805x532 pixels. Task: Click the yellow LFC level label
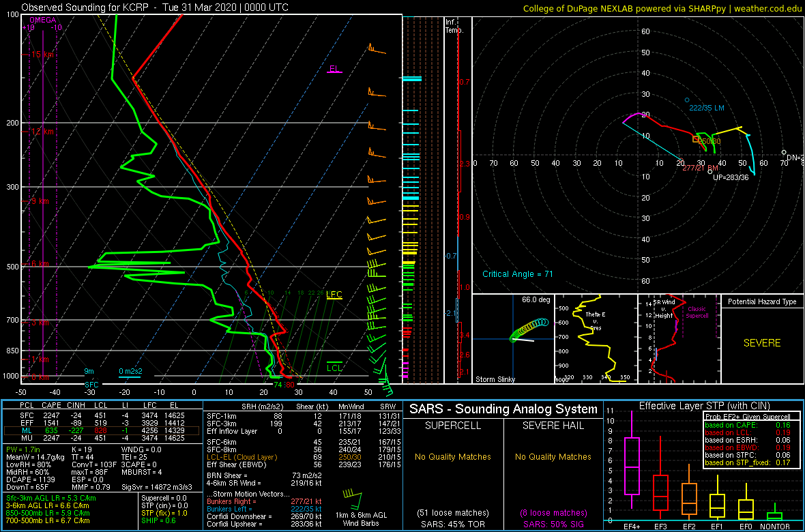click(334, 295)
